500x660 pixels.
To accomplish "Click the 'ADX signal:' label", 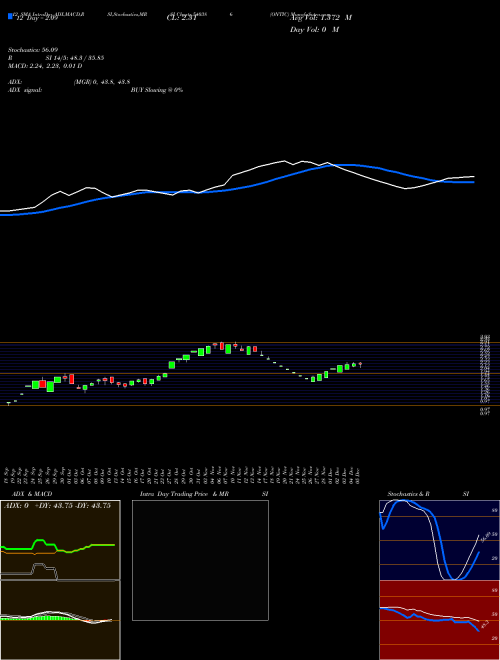I will pos(25,90).
